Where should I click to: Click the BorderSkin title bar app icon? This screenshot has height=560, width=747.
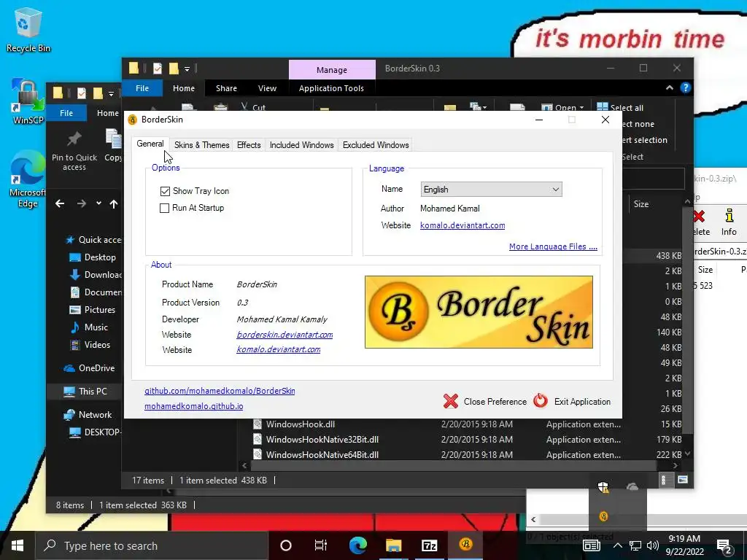133,120
